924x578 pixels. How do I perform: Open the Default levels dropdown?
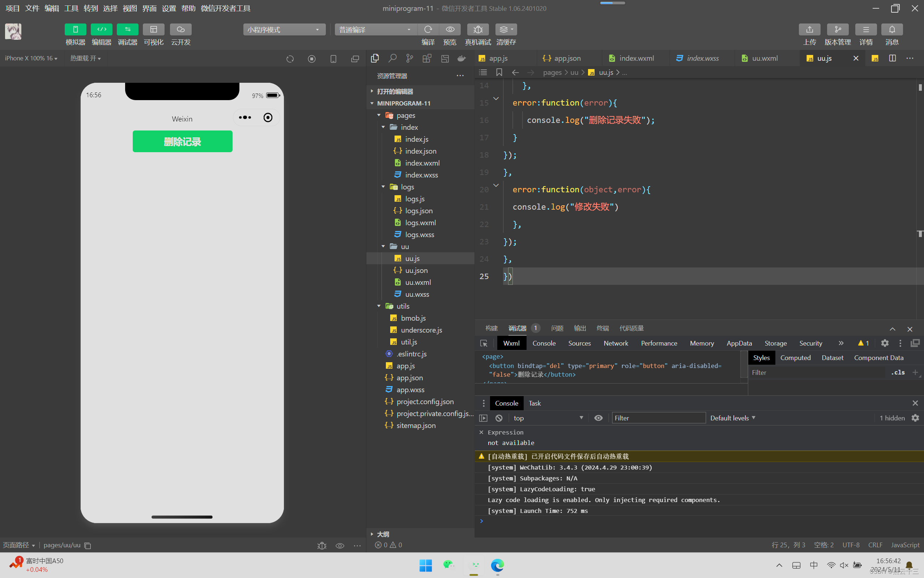coord(733,418)
